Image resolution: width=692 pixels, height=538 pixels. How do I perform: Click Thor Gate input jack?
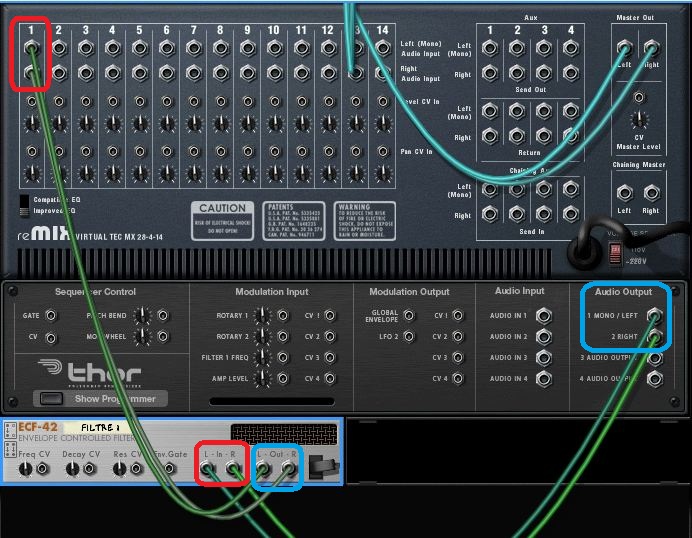coord(51,316)
